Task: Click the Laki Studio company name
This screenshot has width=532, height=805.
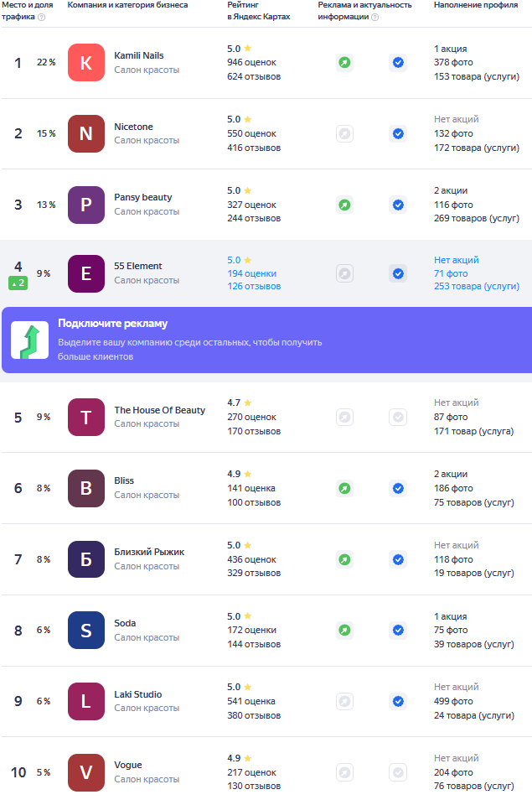Action: coord(138,694)
